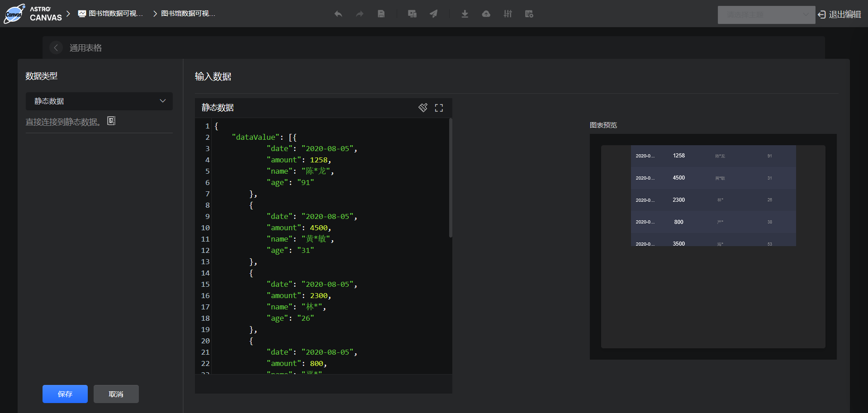Click the 保存 button
This screenshot has height=413, width=868.
click(65, 394)
